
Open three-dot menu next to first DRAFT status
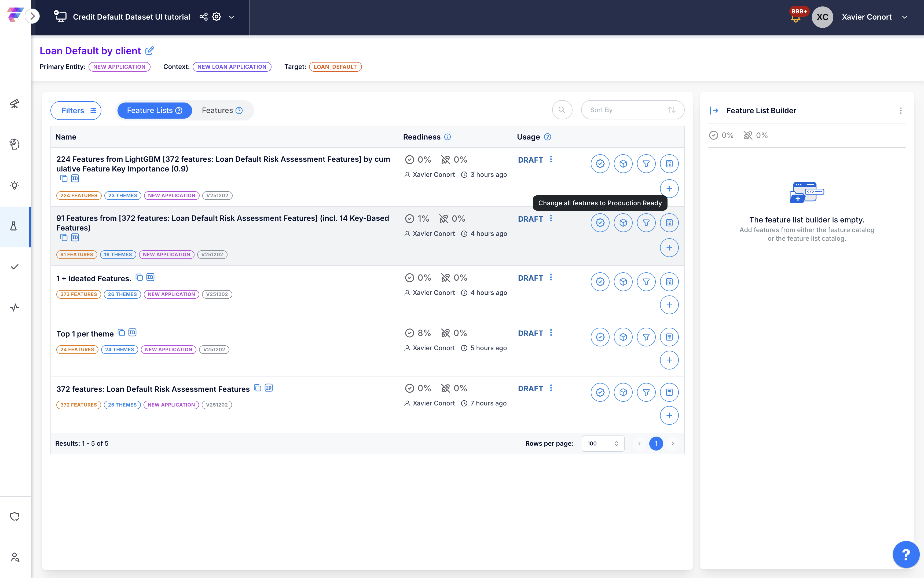[551, 159]
